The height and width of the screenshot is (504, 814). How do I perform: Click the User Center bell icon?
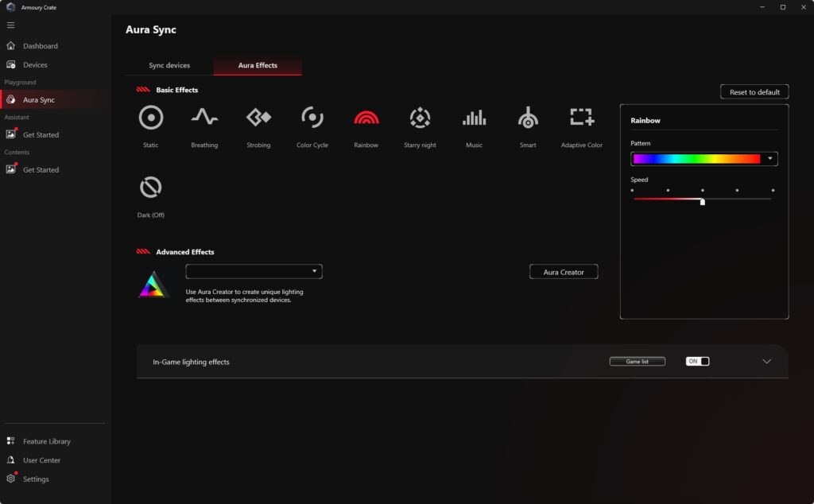pyautogui.click(x=10, y=460)
